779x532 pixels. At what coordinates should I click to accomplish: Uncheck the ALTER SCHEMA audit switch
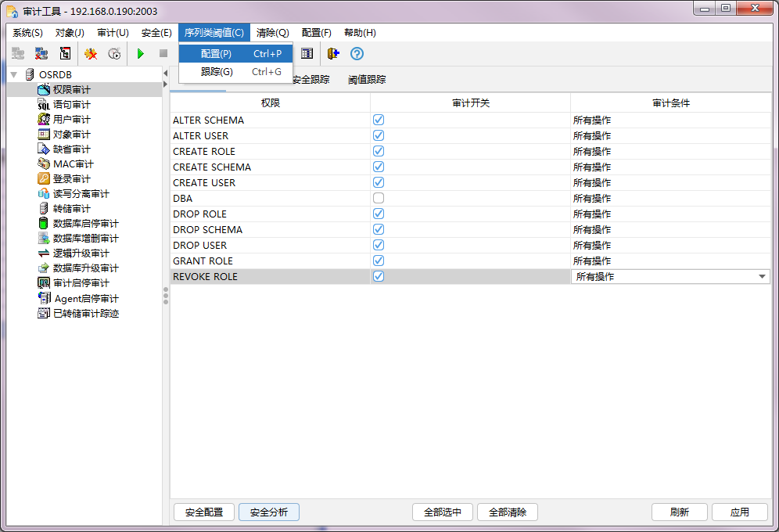pos(378,119)
